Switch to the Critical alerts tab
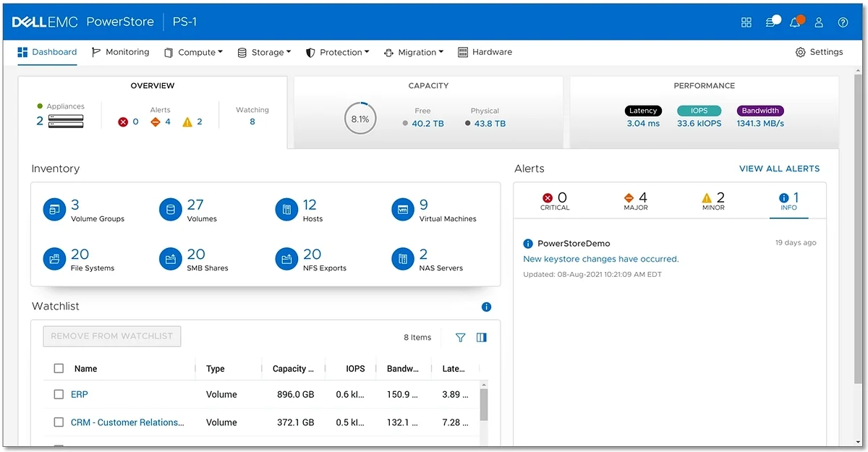The image size is (868, 452). point(555,201)
